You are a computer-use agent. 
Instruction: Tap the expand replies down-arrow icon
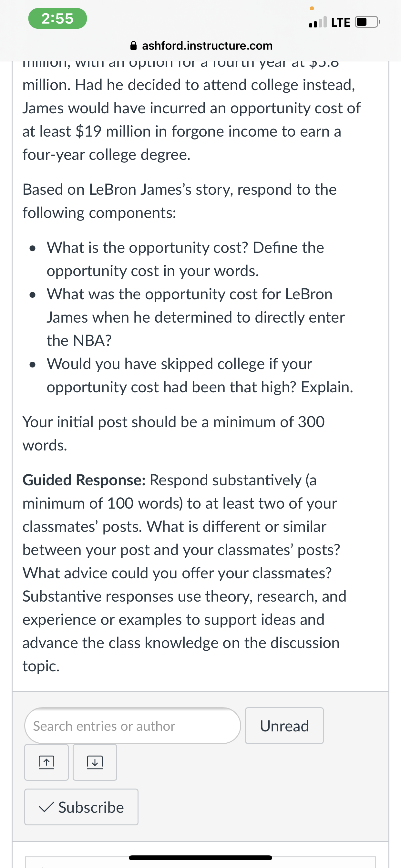tap(95, 762)
